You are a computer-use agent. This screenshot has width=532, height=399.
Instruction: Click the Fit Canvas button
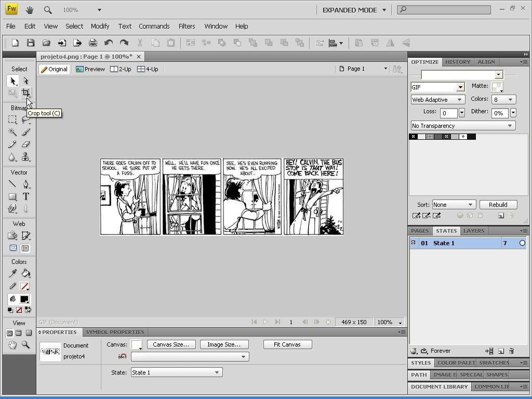coord(287,345)
